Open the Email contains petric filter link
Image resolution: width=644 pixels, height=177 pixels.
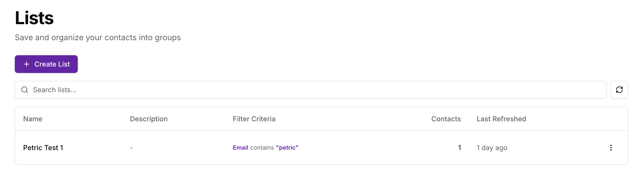coord(265,147)
